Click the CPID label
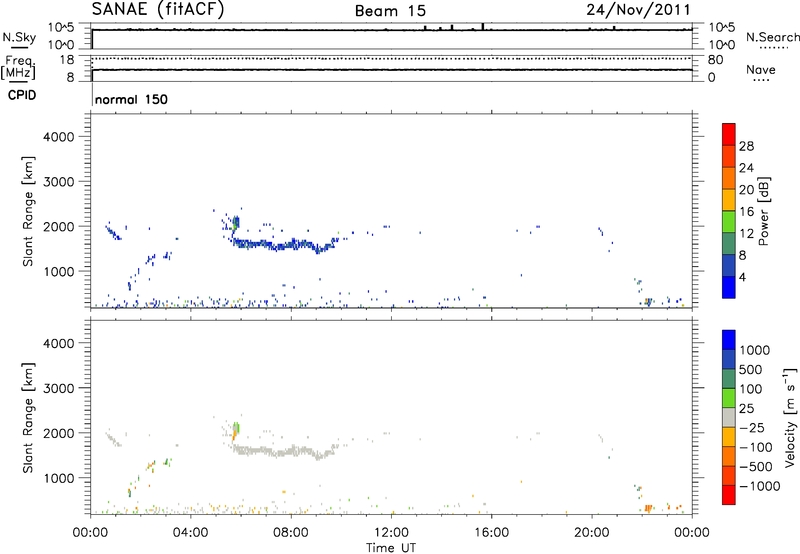Image resolution: width=800 pixels, height=554 pixels. pyautogui.click(x=22, y=95)
